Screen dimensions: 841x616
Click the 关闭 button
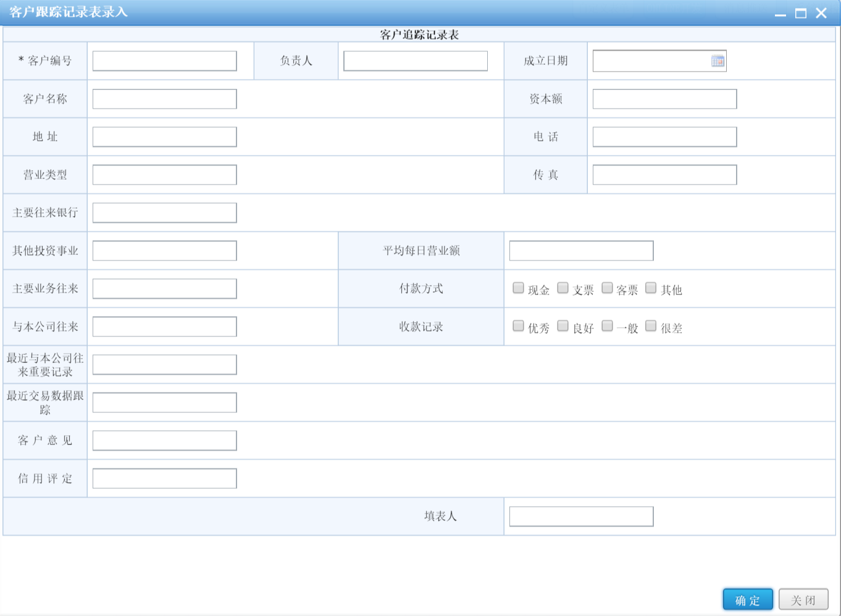[x=803, y=600]
